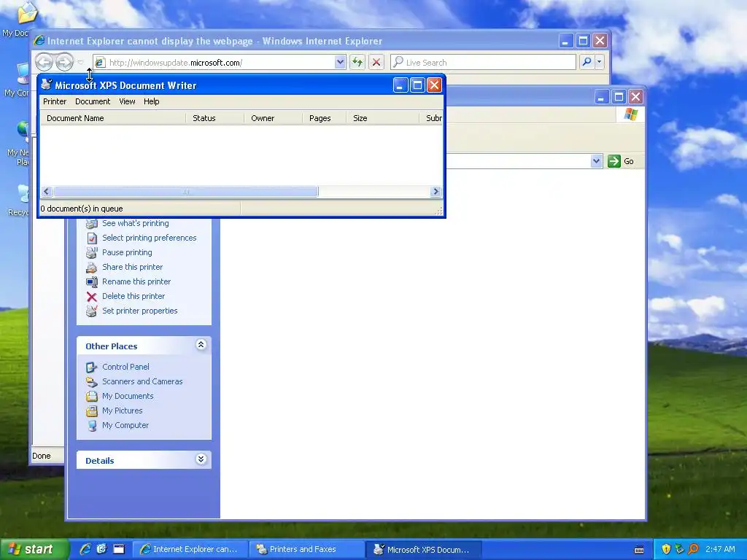The height and width of the screenshot is (560, 747).
Task: Click the My Computer icon in sidebar
Action: pos(92,426)
